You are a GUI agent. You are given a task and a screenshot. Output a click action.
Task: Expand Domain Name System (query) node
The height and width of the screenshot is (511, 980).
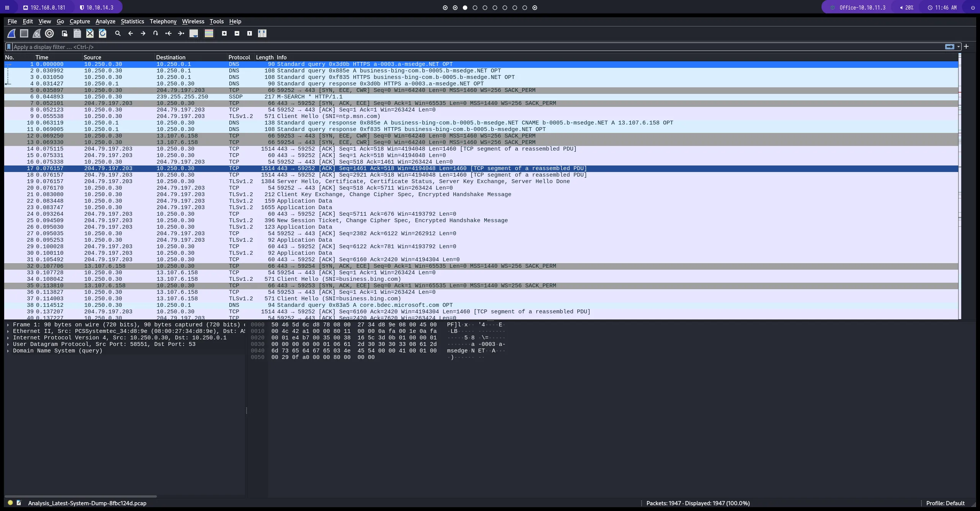point(8,350)
